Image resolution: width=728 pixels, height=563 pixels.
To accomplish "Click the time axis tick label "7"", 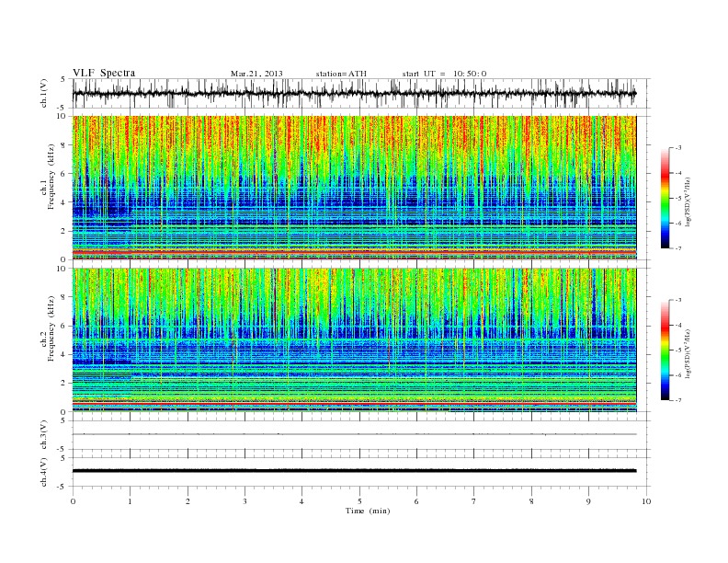I will point(474,501).
